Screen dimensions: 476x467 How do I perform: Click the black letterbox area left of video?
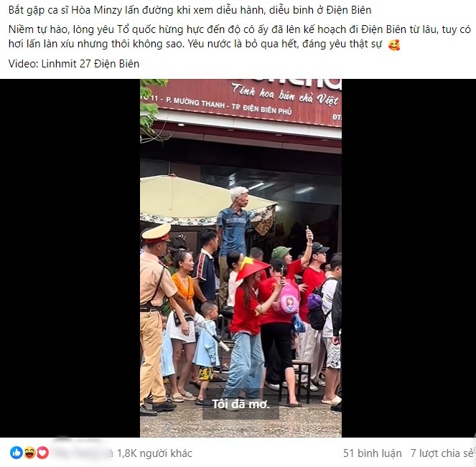(x=70, y=258)
